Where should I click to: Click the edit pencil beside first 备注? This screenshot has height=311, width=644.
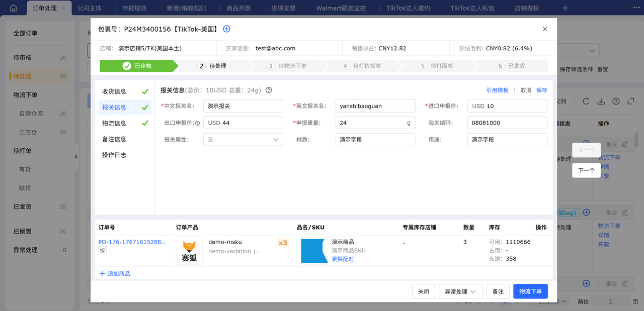(x=625, y=144)
